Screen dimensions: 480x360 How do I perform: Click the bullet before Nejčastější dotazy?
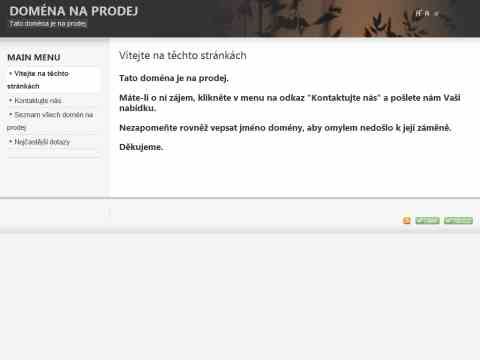[11, 141]
